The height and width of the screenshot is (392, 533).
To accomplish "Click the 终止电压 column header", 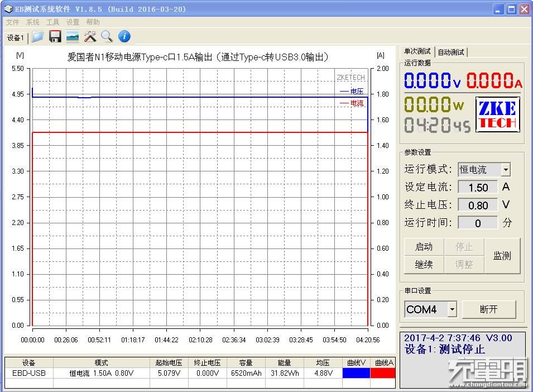I will point(208,363).
